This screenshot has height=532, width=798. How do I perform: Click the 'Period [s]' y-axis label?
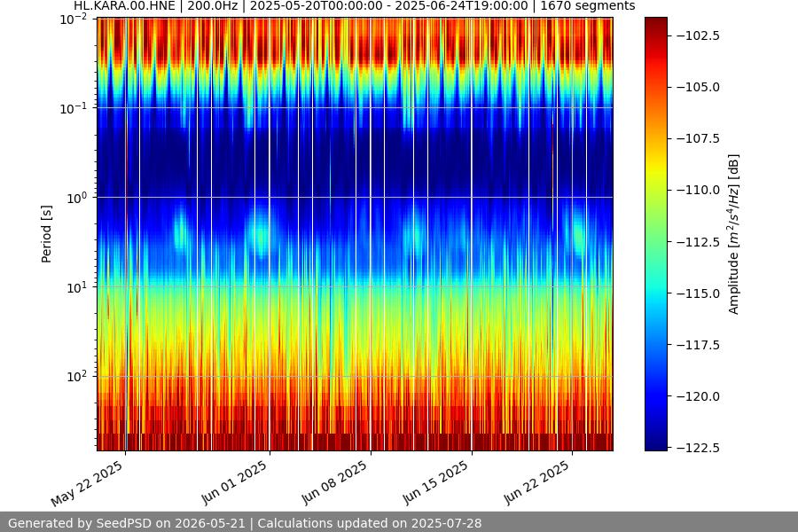point(46,234)
